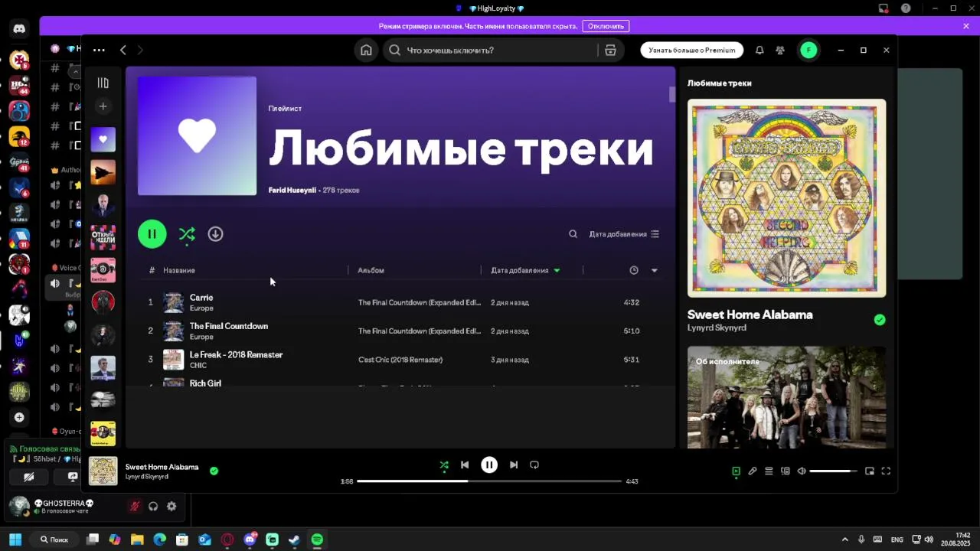
Task: Open Discord user settings gear
Action: click(x=171, y=506)
